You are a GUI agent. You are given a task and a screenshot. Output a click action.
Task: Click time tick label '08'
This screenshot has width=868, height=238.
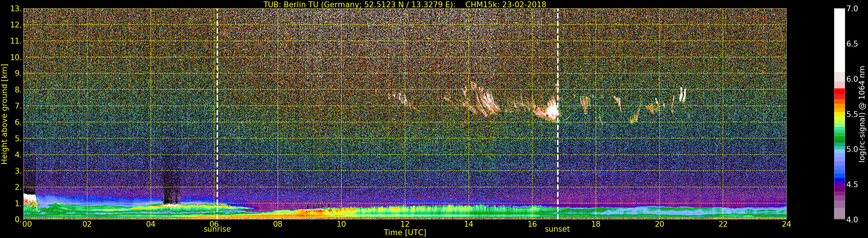coord(278,224)
